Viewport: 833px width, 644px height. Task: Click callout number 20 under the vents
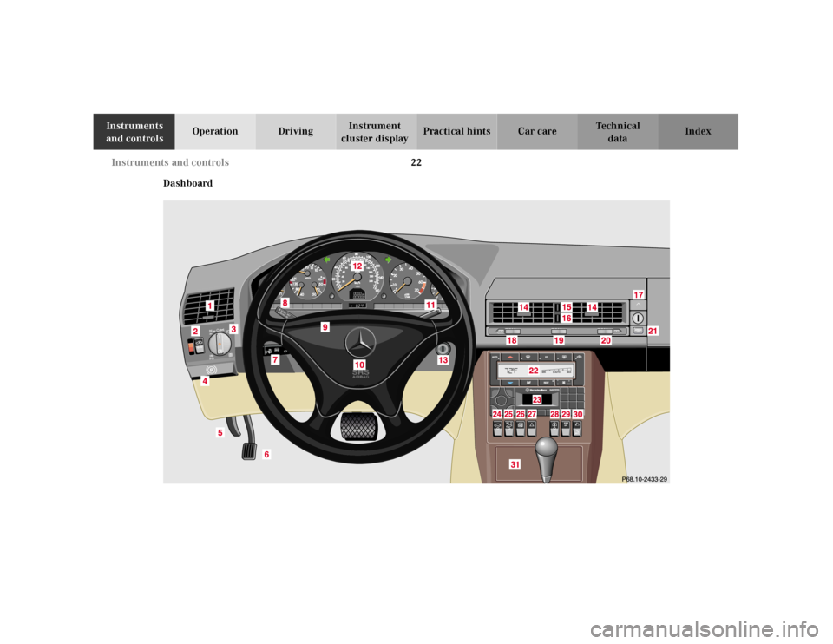click(x=607, y=340)
